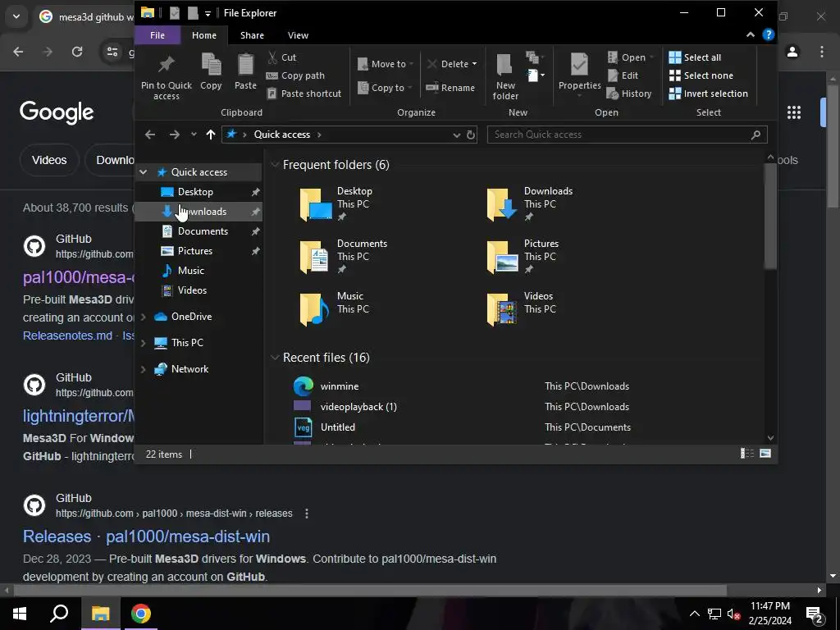Switch to the View ribbon tab
Screen dimensions: 840x630
(298, 35)
